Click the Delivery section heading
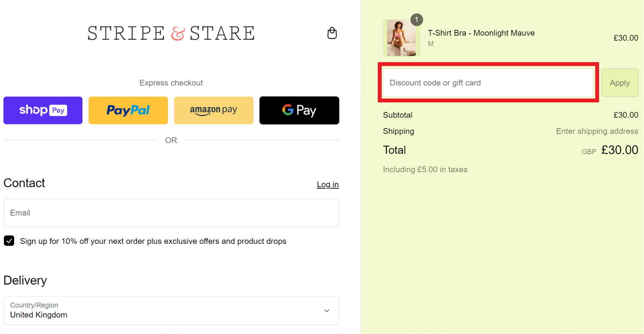This screenshot has width=644, height=334. [x=25, y=280]
